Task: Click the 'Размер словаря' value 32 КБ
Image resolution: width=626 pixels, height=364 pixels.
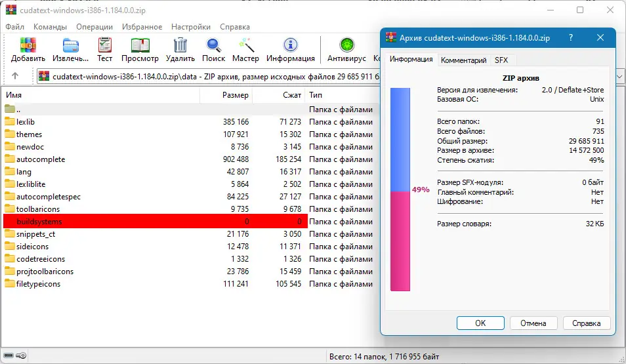Action: (x=595, y=224)
